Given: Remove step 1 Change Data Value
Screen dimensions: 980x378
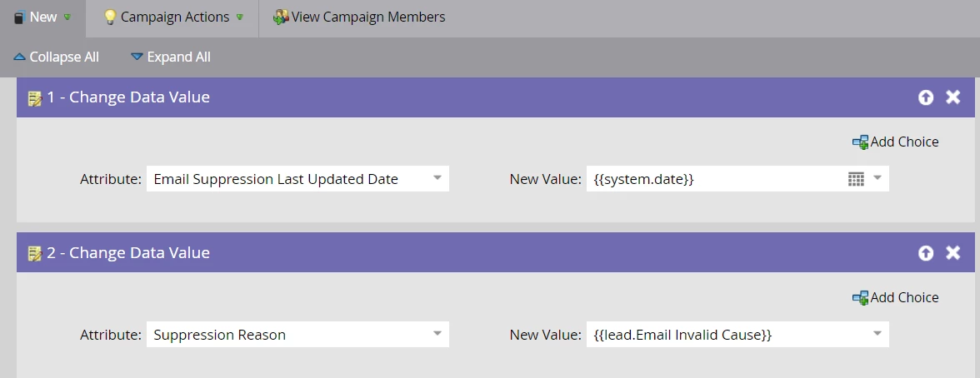Looking at the screenshot, I should pyautogui.click(x=953, y=97).
